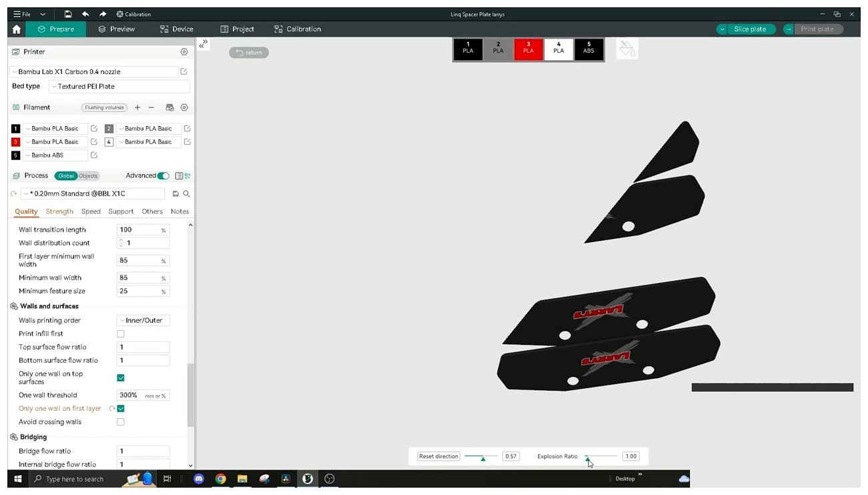The height and width of the screenshot is (495, 868).
Task: Open File Explorer from the taskbar
Action: pyautogui.click(x=242, y=478)
